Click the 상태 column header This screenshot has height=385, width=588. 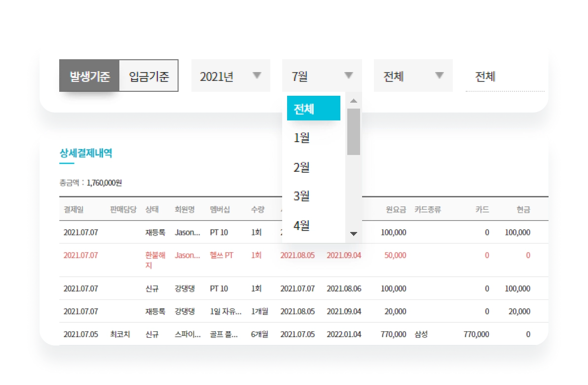(x=152, y=209)
